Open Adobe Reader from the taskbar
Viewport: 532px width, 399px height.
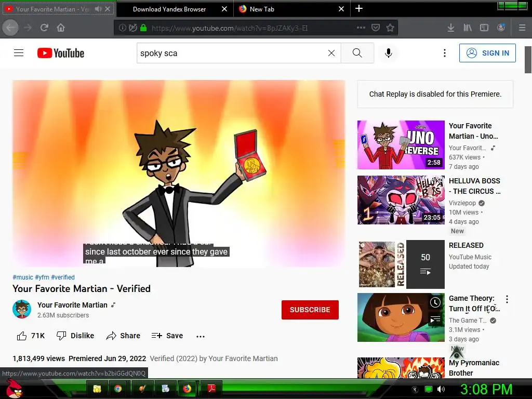[211, 389]
